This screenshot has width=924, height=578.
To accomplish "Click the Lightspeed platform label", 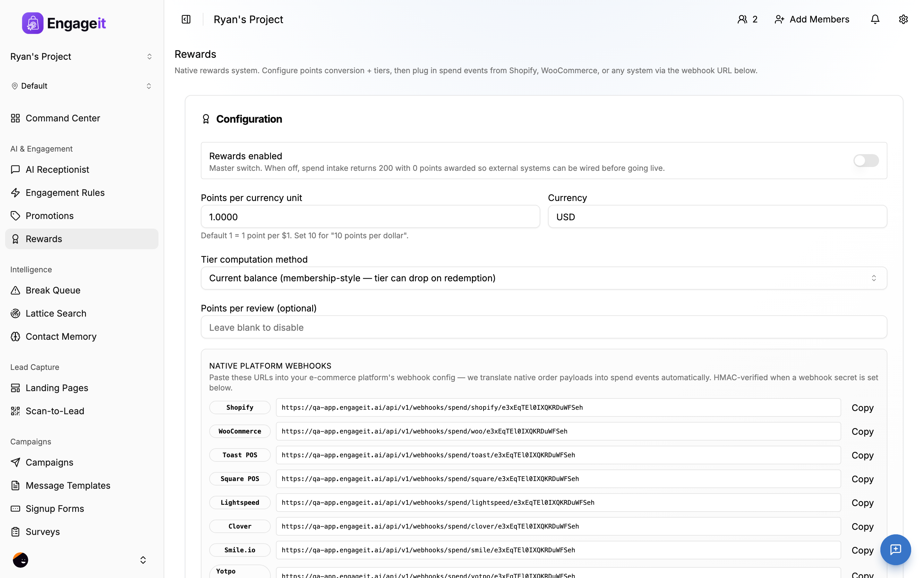I will 240,502.
